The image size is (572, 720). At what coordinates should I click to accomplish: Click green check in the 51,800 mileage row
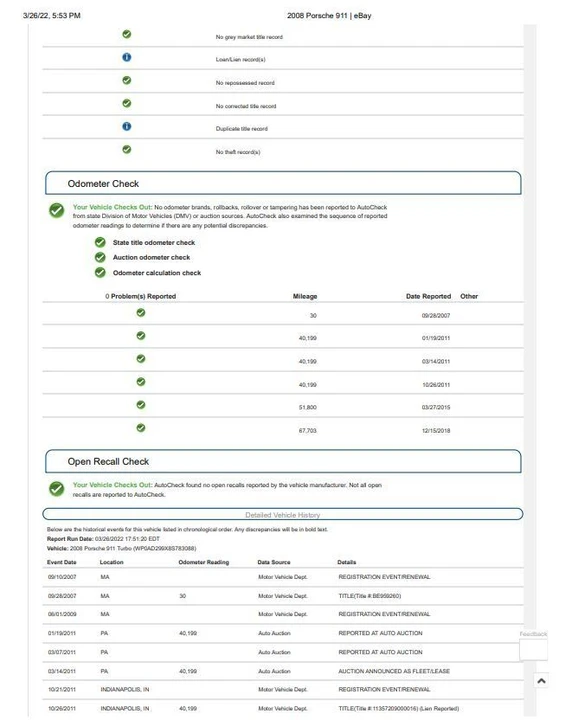[x=141, y=405]
